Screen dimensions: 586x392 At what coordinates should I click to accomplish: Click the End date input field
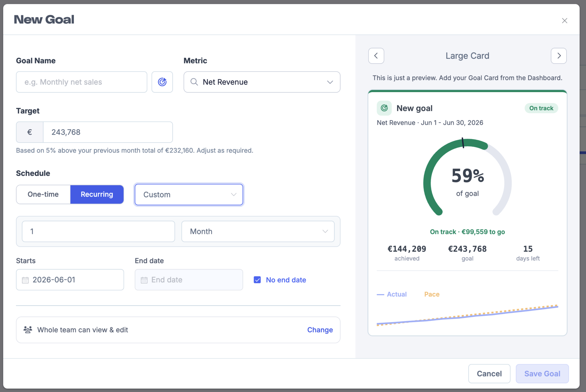(x=189, y=280)
